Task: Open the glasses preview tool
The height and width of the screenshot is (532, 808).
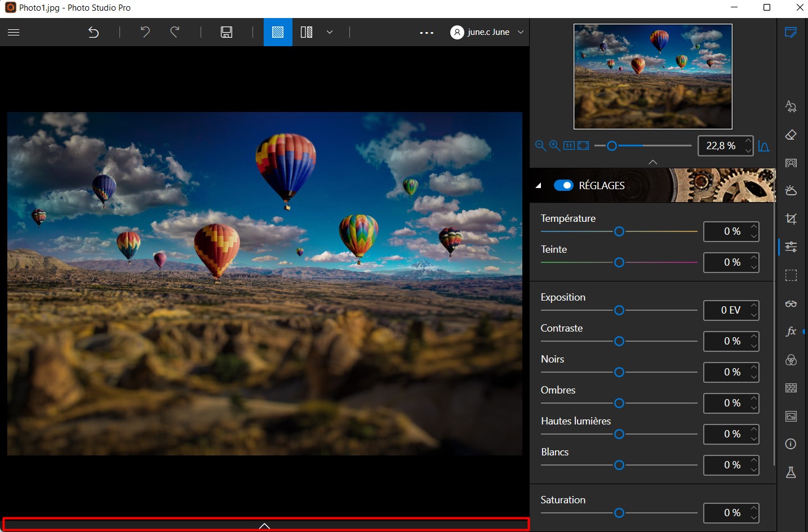Action: 791,304
